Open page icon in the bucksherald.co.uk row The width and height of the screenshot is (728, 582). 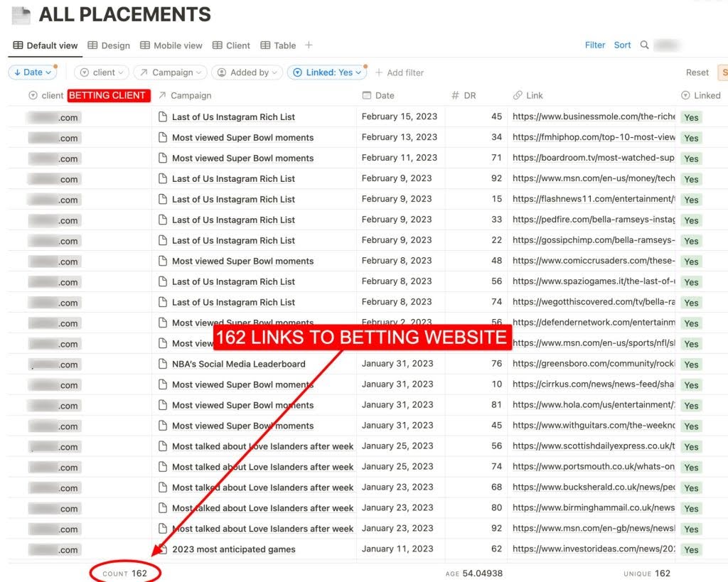tap(163, 487)
